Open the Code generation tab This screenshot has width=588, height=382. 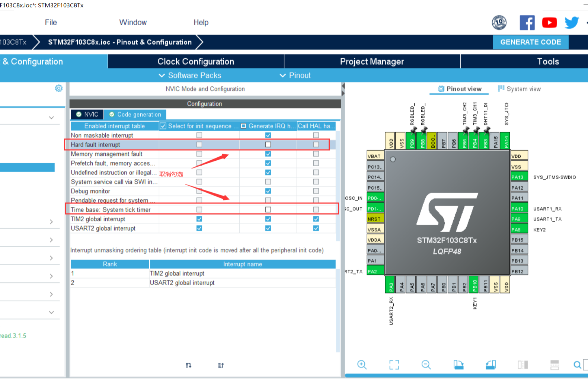(x=135, y=114)
